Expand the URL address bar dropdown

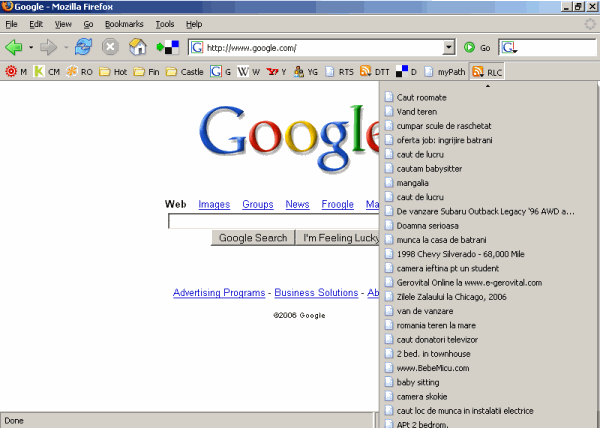pyautogui.click(x=449, y=47)
